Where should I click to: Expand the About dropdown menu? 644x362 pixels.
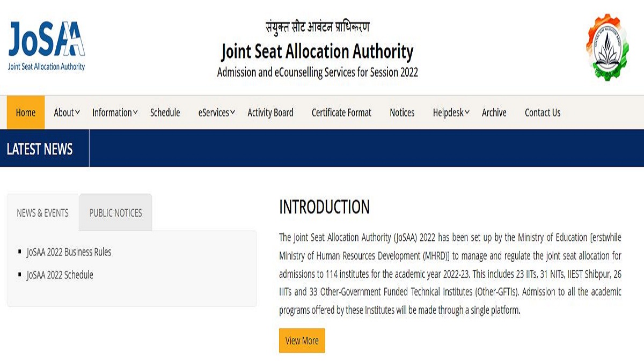pos(67,113)
